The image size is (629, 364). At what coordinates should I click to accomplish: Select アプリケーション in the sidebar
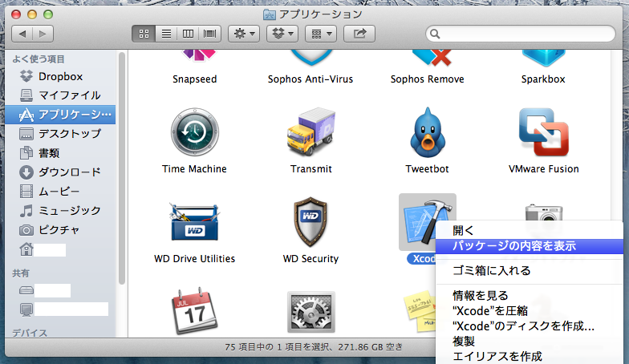(60, 115)
